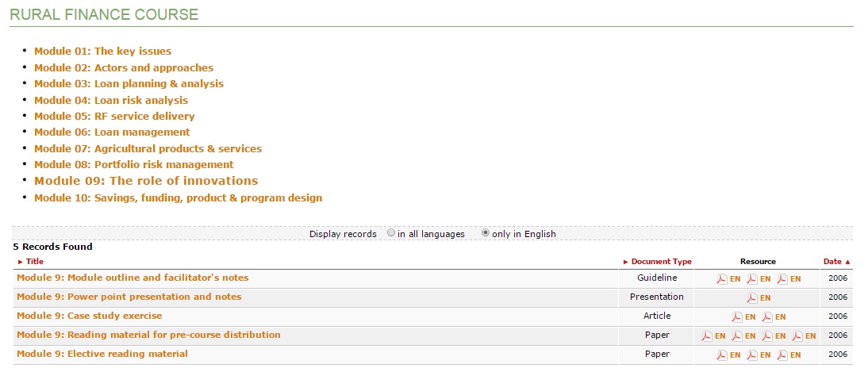Image resolution: width=868 pixels, height=391 pixels.
Task: Go to Module 10: Savings, funding, product design
Action: 178,197
